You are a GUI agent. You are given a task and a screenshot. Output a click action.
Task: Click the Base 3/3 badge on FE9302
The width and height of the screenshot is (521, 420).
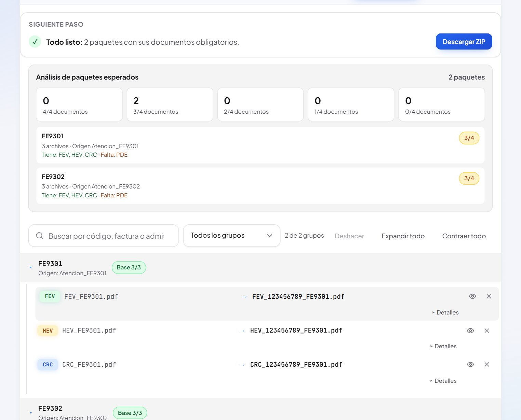[x=130, y=413]
